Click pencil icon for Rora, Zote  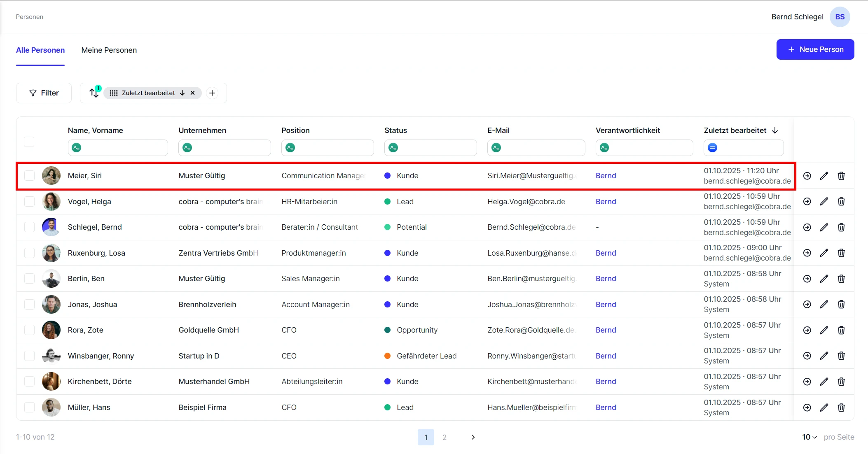coord(824,330)
